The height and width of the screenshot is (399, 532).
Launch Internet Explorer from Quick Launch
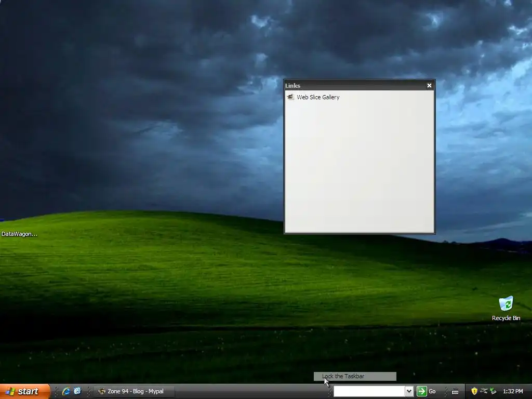(x=66, y=391)
